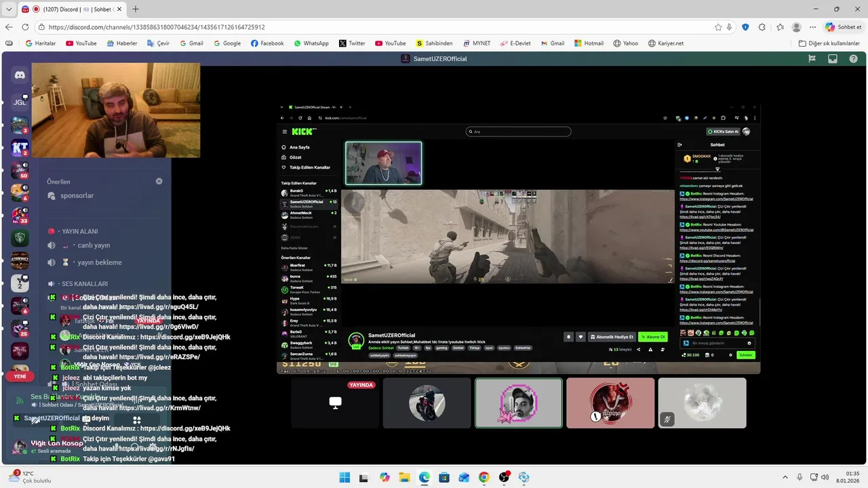Open E-Devlet bookmark
Viewport: 868px width, 488px height.
[515, 43]
